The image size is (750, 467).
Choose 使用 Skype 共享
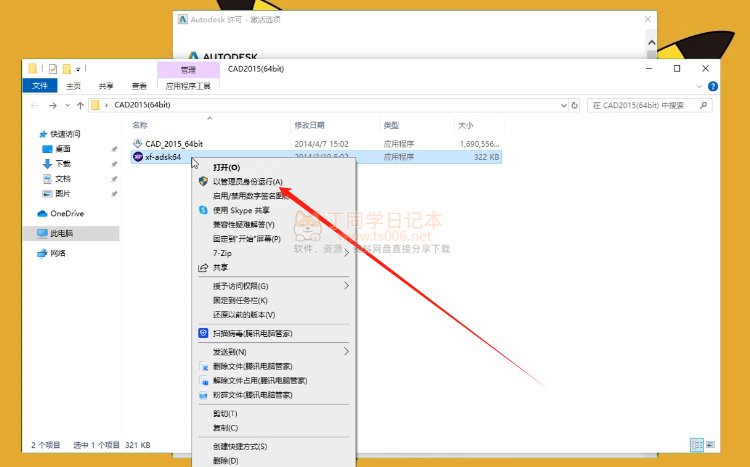pyautogui.click(x=274, y=210)
